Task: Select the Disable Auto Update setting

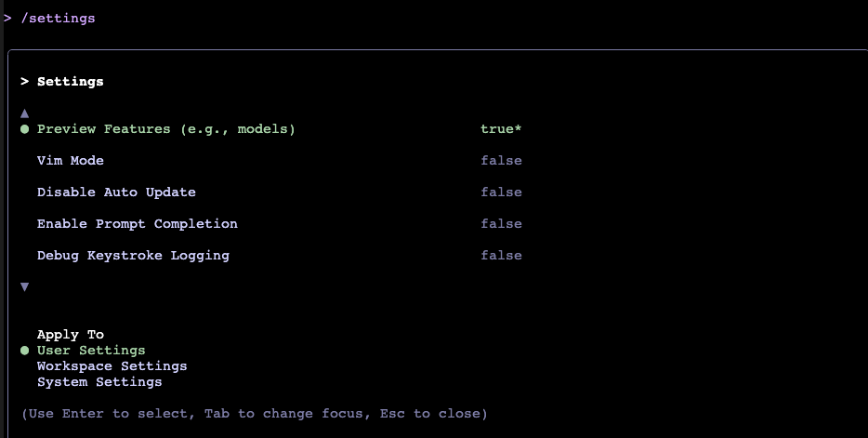Action: (x=116, y=192)
